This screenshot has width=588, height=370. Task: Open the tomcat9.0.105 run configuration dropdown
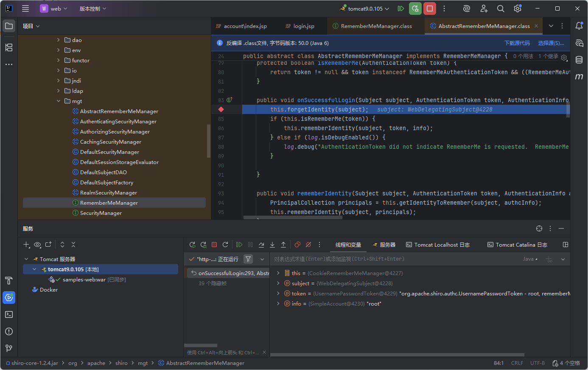(x=365, y=8)
